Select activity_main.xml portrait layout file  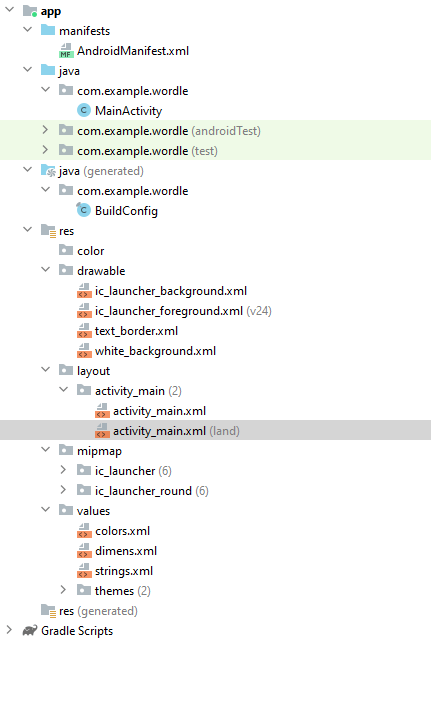tap(159, 411)
